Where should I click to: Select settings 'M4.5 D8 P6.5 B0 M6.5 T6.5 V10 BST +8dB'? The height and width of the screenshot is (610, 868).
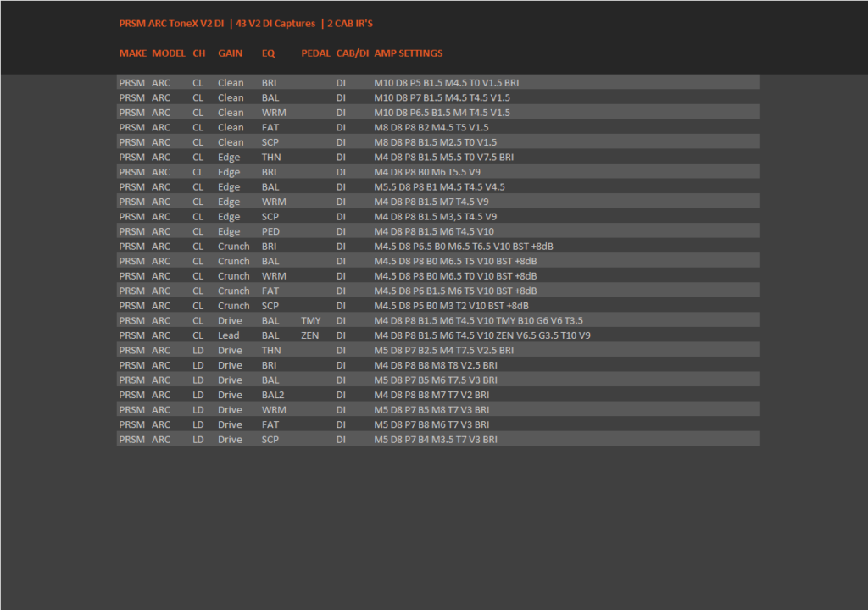click(x=464, y=247)
